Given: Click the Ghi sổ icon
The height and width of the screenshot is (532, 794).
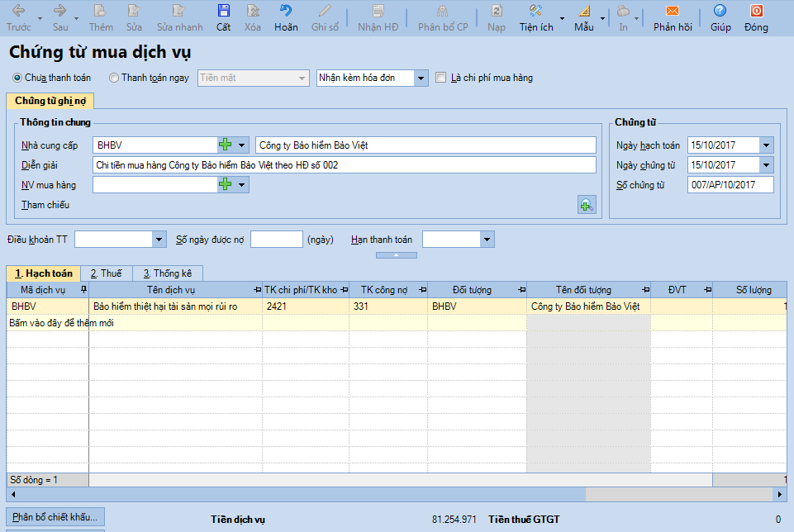Looking at the screenshot, I should click(x=325, y=17).
